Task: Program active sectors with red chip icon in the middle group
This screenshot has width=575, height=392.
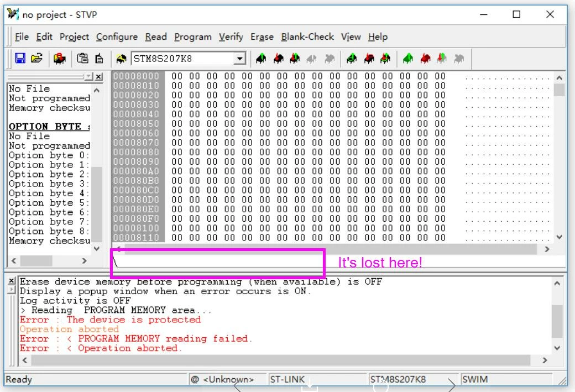Action: pos(369,58)
